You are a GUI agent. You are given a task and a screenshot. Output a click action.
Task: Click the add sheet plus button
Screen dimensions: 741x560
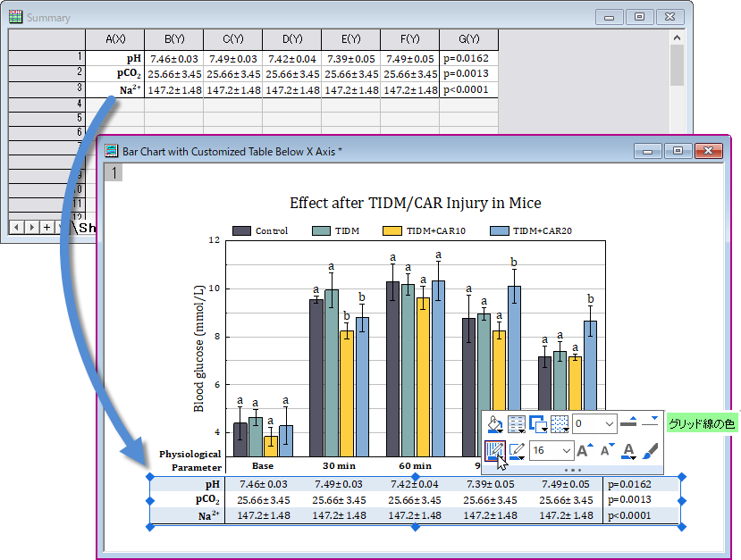pyautogui.click(x=46, y=227)
